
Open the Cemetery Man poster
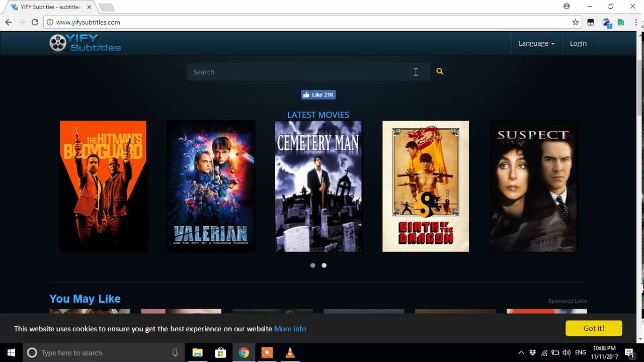pos(318,186)
